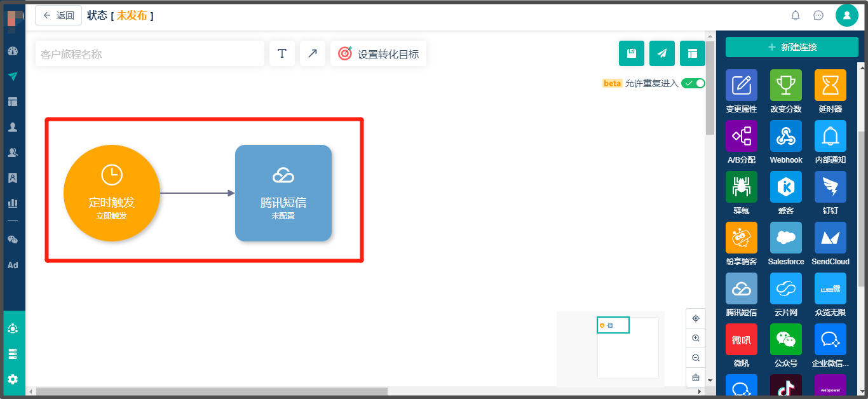The height and width of the screenshot is (399, 868).
Task: Select the 微吼 connector icon
Action: (x=742, y=339)
